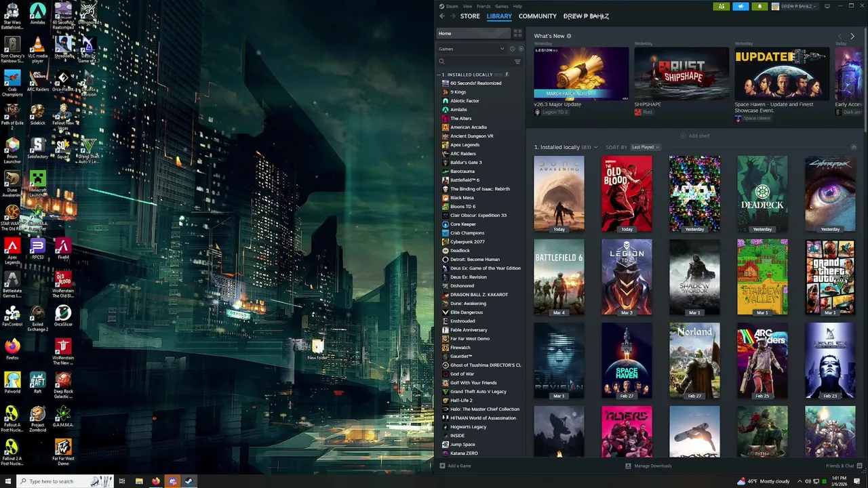Open the Friends menu
Viewport: 868px width, 488px height.
tap(484, 6)
